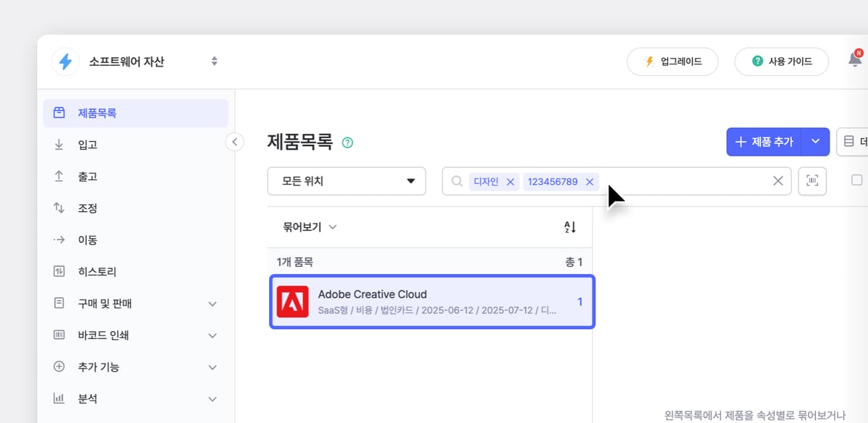Click the 제품 추가 button
Screen dimensions: 868x423
(763, 142)
